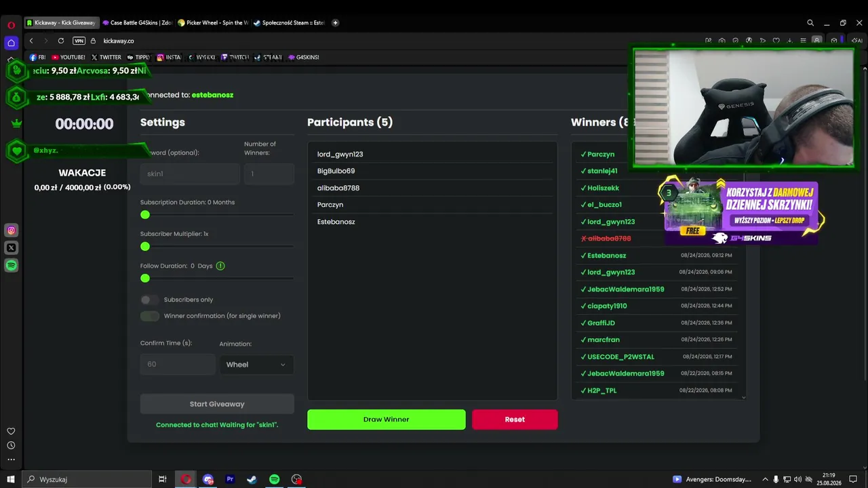868x488 pixels.
Task: Toggle the Subscribers only switch
Action: (149, 300)
